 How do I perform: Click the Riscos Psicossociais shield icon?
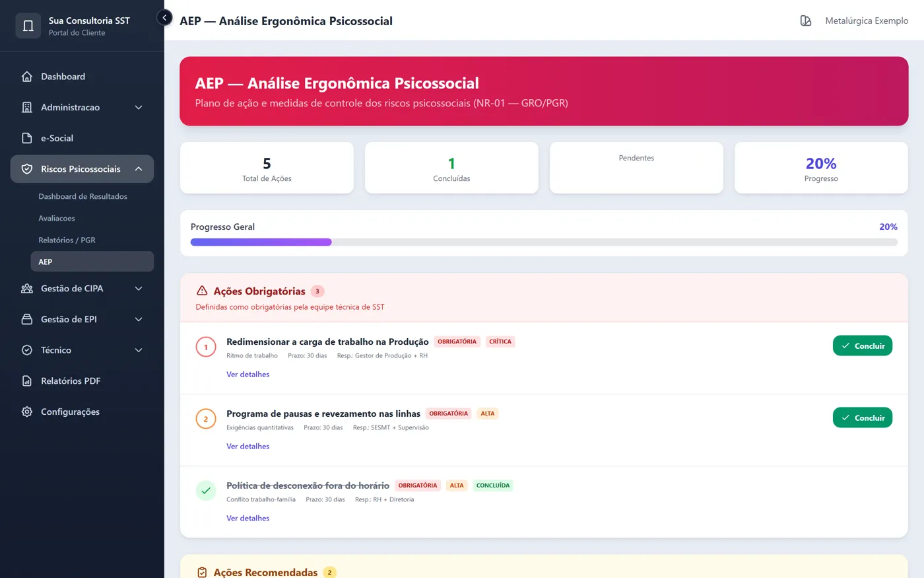(27, 169)
